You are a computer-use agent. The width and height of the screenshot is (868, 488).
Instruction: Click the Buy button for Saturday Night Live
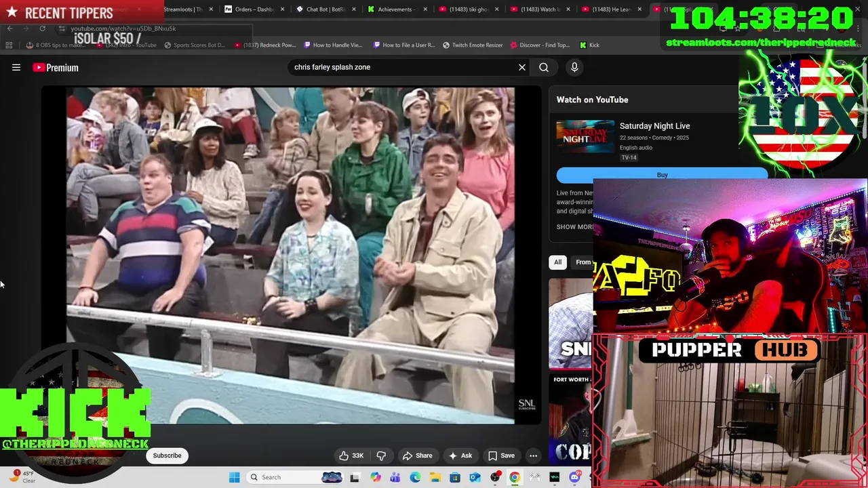coord(662,175)
